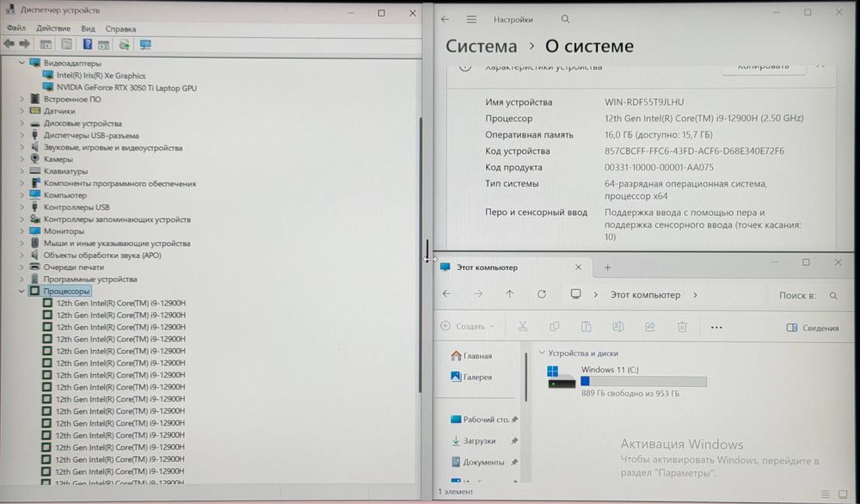The width and height of the screenshot is (860, 504).
Task: Add a new tab in File Explorer
Action: (x=608, y=267)
